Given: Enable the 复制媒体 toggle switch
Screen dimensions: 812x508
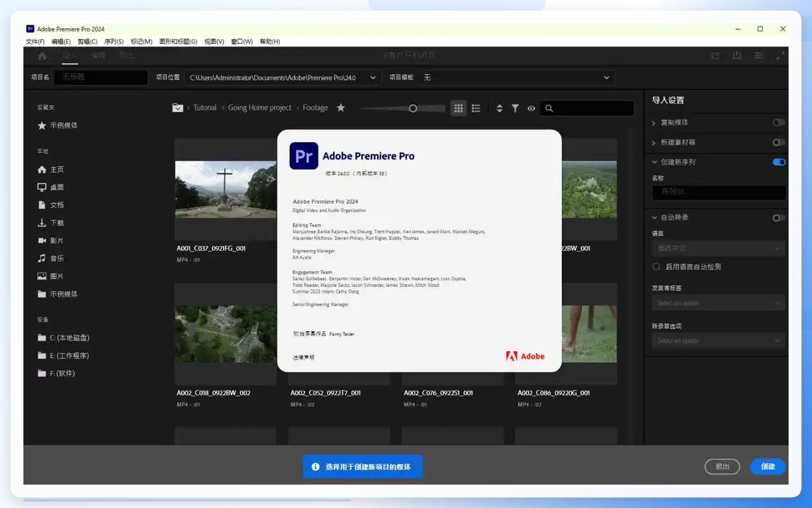Looking at the screenshot, I should tap(779, 123).
